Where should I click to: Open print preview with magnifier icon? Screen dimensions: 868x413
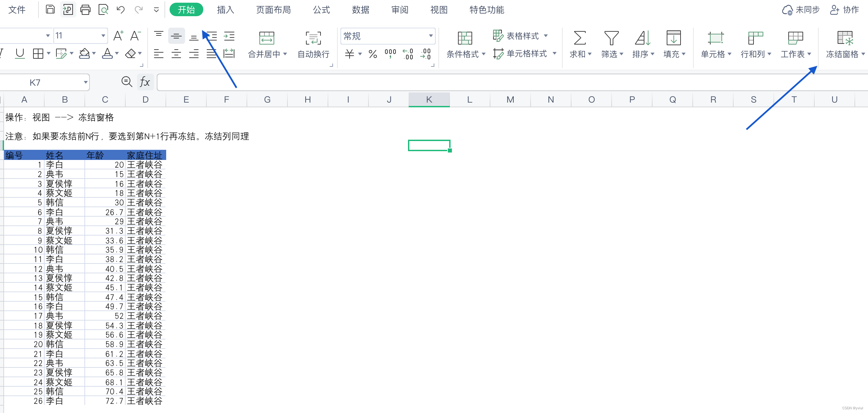[x=103, y=9]
